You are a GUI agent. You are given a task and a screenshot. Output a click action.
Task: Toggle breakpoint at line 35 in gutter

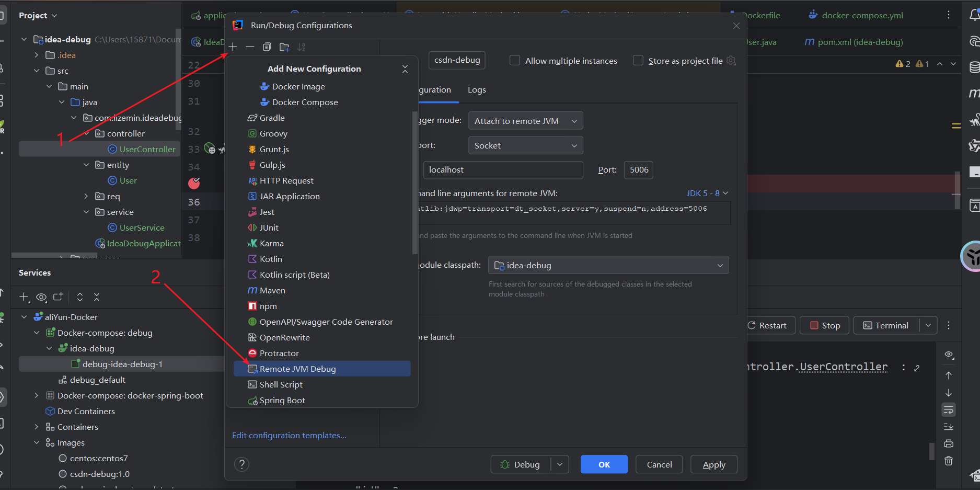[194, 183]
